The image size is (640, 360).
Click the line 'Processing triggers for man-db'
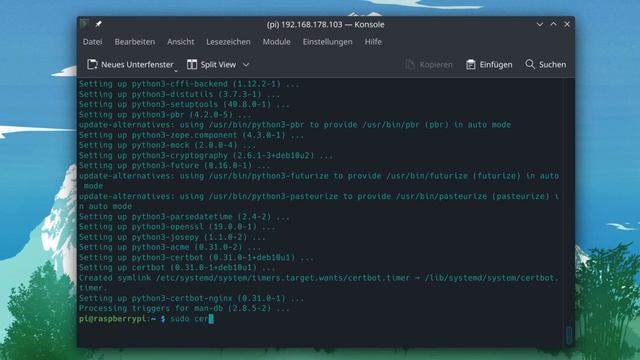click(184, 309)
